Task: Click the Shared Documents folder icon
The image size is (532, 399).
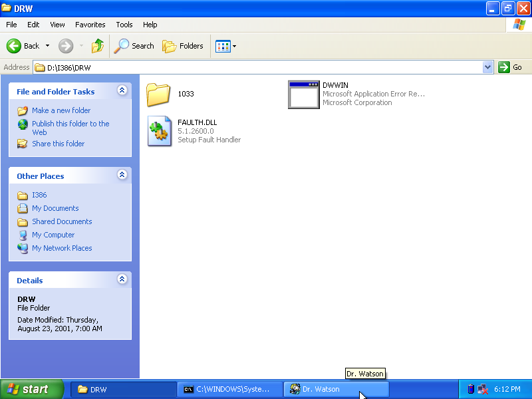Action: click(23, 222)
